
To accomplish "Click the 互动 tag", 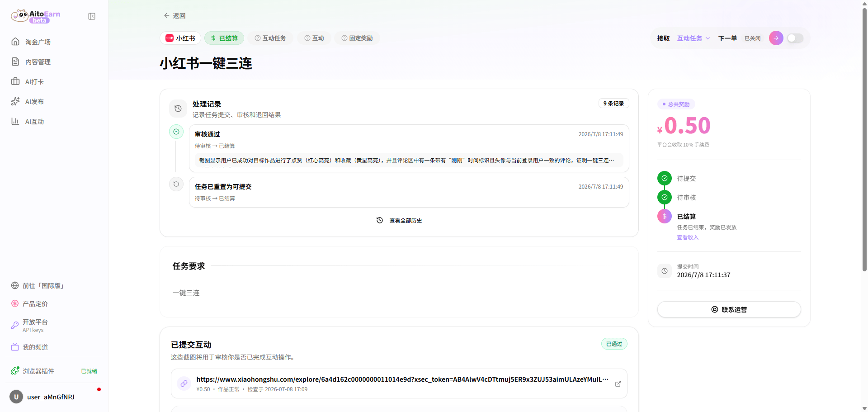I will tap(314, 38).
